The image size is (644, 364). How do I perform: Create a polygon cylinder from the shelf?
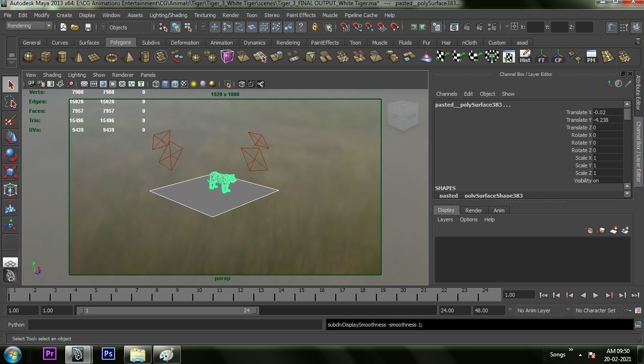pos(62,57)
